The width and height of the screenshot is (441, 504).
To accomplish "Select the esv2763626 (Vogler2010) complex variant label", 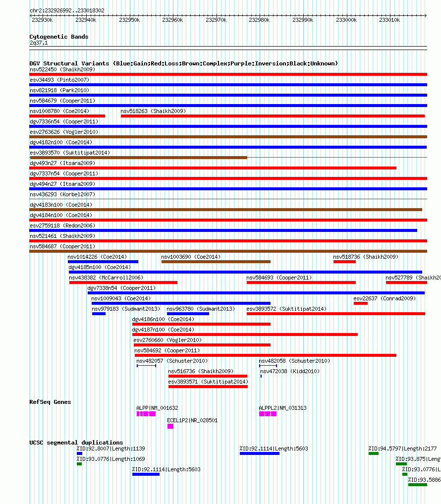I will [x=64, y=132].
